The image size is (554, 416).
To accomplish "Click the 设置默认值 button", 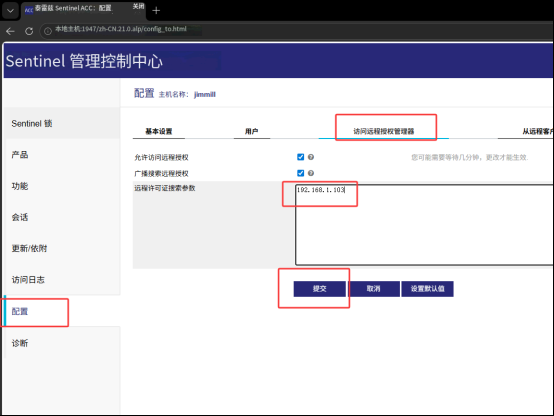I will (428, 289).
